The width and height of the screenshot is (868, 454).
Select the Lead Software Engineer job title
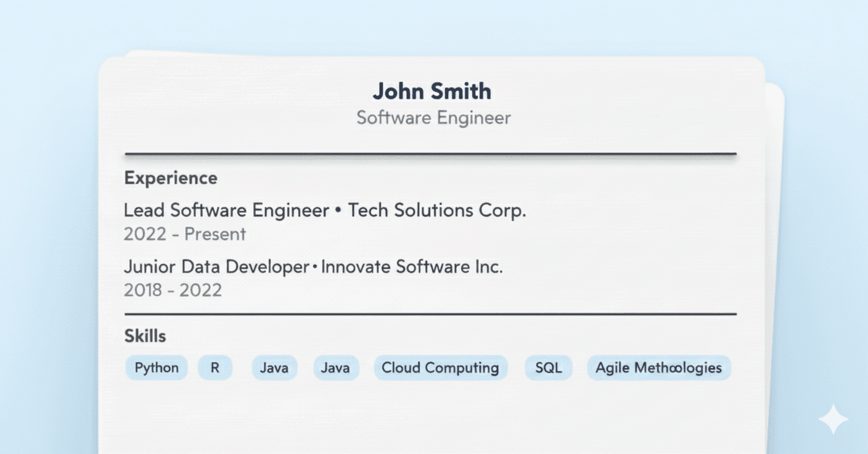pos(226,210)
